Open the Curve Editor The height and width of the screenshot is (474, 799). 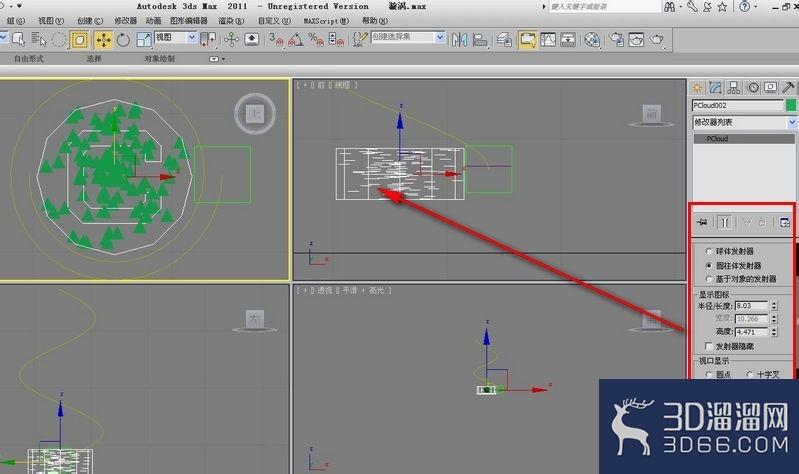[548, 39]
